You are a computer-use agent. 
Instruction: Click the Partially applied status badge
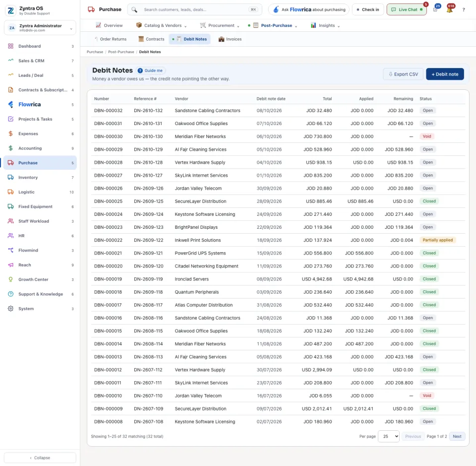click(437, 240)
